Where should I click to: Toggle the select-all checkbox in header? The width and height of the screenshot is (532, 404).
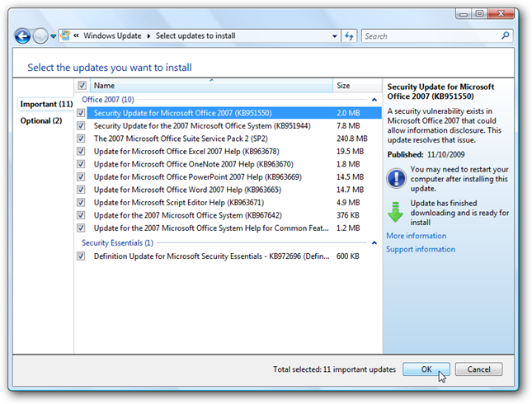point(82,85)
